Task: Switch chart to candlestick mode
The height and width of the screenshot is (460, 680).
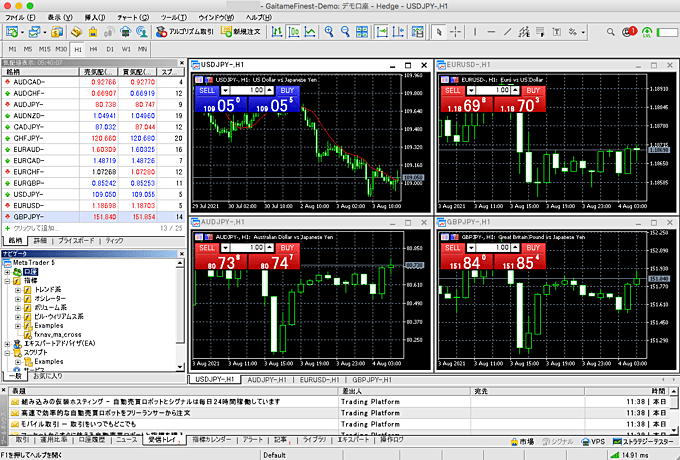Action: [294, 32]
